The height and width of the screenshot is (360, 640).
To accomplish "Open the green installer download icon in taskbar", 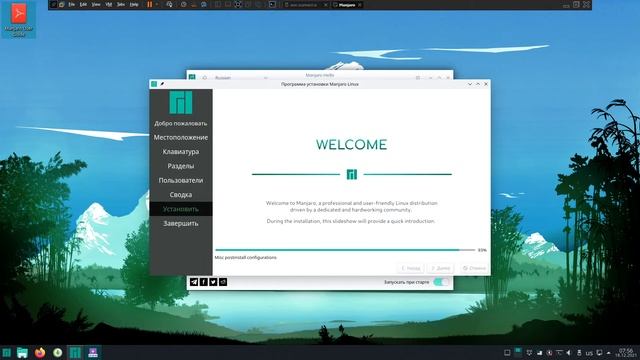I will pos(58,353).
